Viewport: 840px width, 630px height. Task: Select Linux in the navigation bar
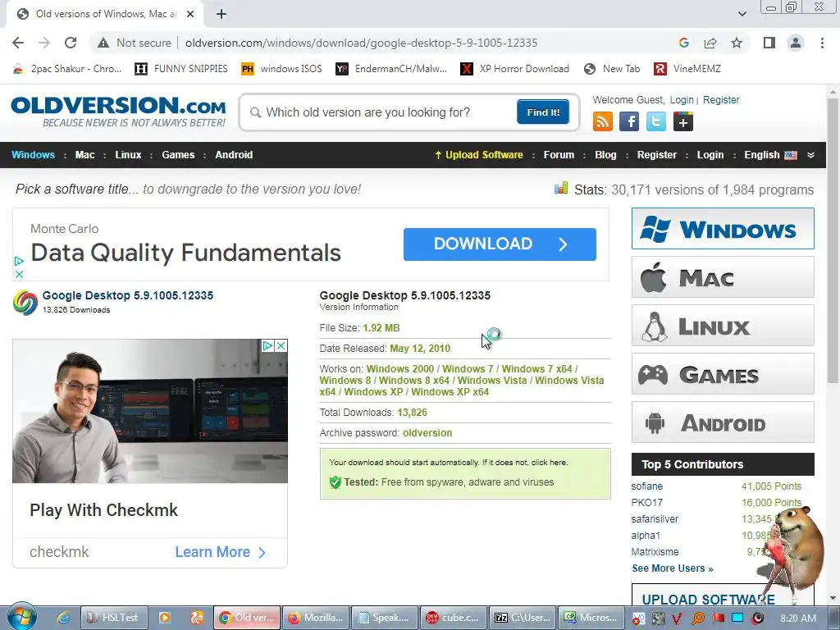pos(128,155)
